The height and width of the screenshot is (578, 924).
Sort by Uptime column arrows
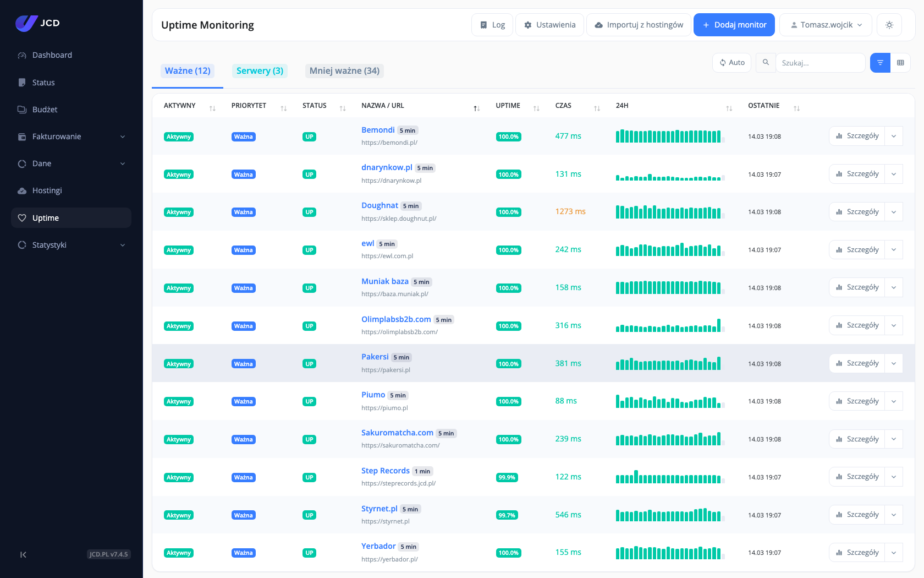click(x=536, y=108)
